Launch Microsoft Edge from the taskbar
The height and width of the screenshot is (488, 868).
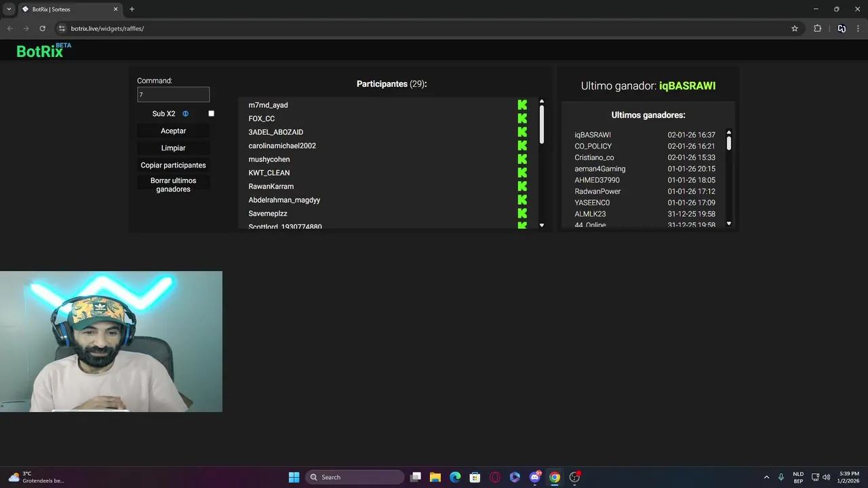[455, 477]
